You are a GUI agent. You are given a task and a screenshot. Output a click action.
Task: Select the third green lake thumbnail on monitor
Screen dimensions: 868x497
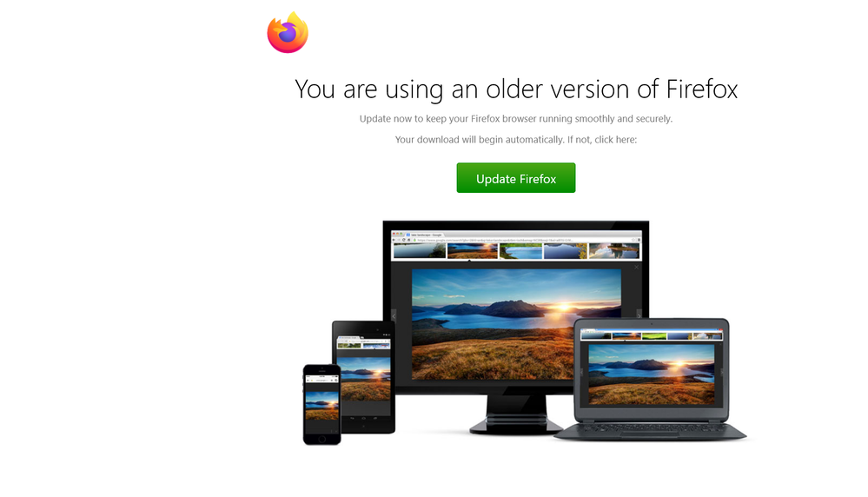pyautogui.click(x=521, y=251)
